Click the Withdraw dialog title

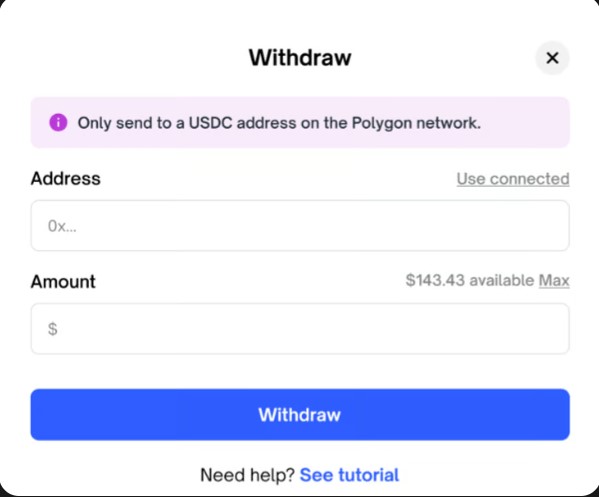[x=300, y=58]
